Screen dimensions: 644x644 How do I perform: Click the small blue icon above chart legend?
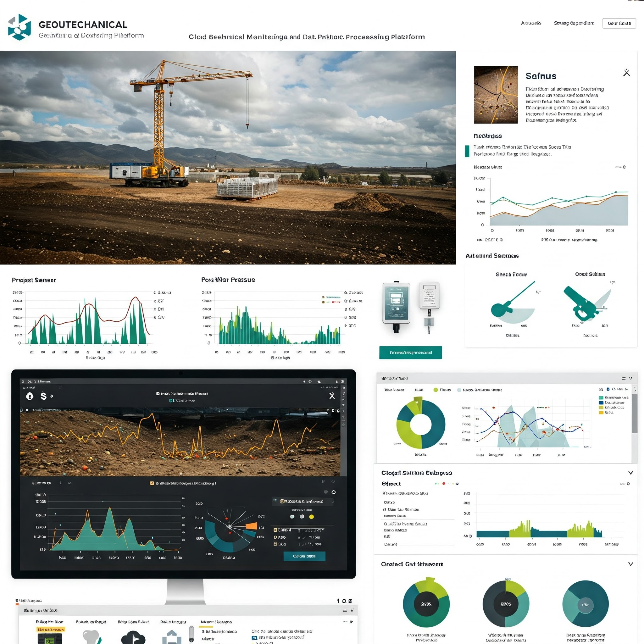[608, 389]
